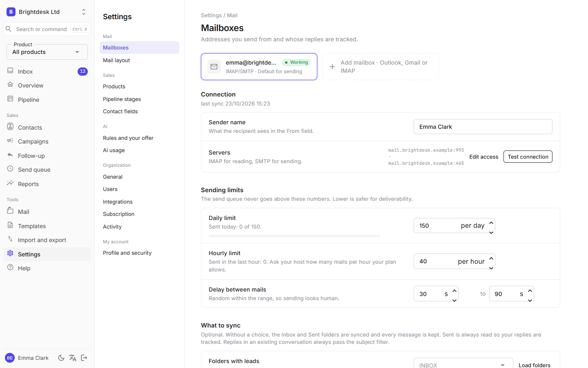Image resolution: width=588 pixels, height=368 pixels.
Task: Click Test connection button
Action: [x=528, y=157]
